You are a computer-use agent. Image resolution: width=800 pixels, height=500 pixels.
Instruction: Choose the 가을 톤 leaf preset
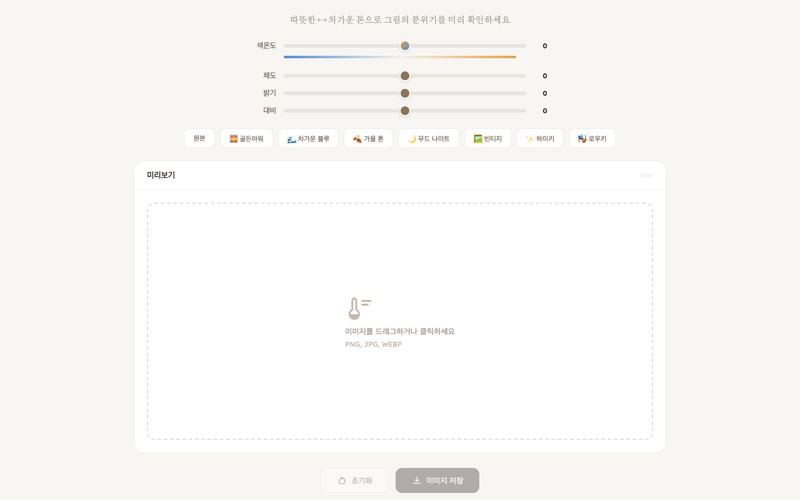368,138
